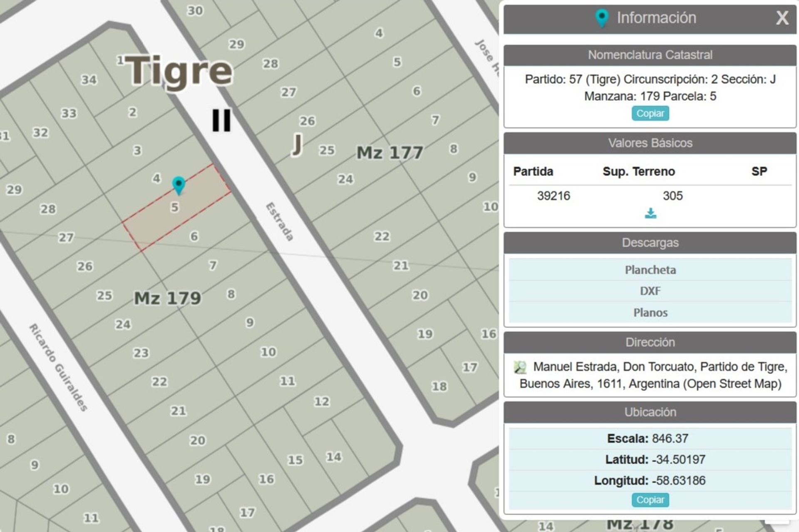
Task: Select parcel 12 in Mz 179
Action: (x=321, y=402)
